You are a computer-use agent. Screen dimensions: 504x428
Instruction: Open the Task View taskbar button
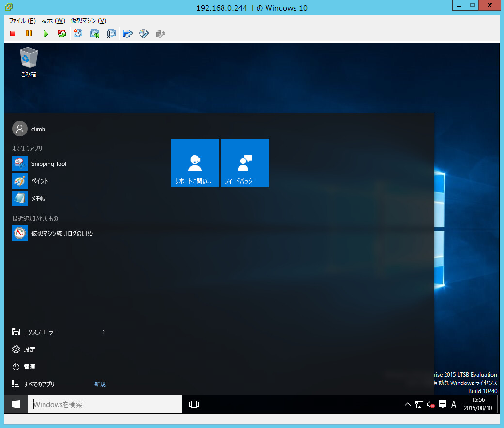tap(194, 404)
